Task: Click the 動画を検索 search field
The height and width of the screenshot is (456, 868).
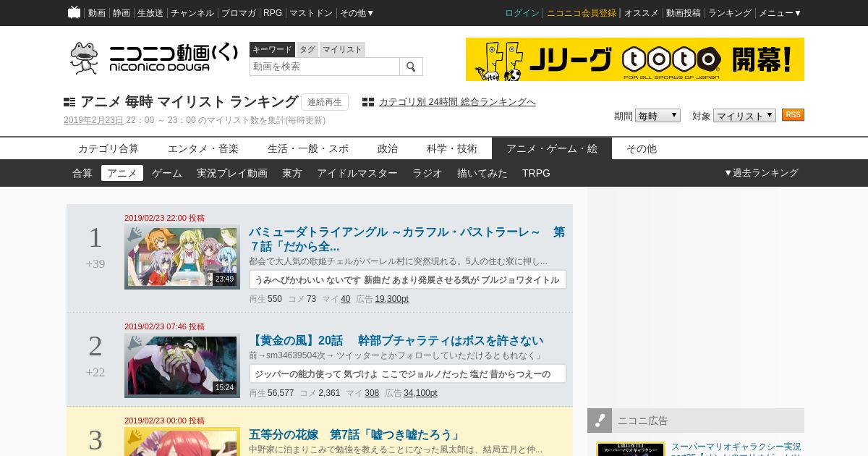Action: click(x=325, y=67)
